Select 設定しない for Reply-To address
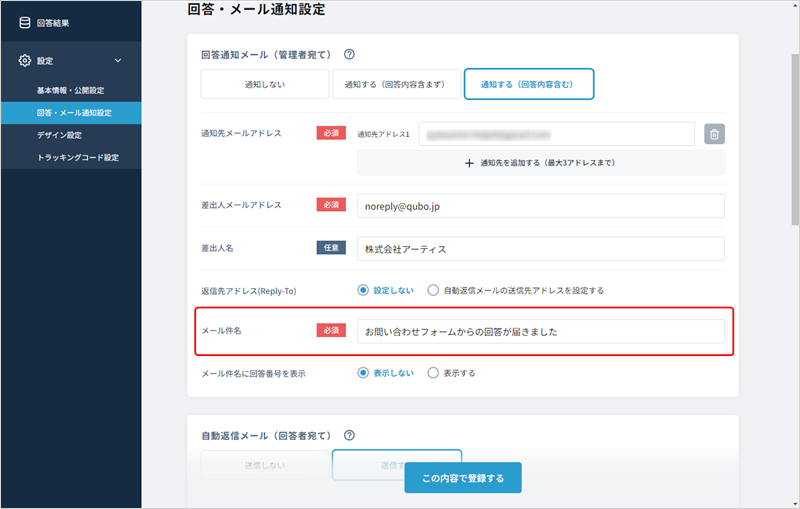This screenshot has height=509, width=800. point(364,290)
